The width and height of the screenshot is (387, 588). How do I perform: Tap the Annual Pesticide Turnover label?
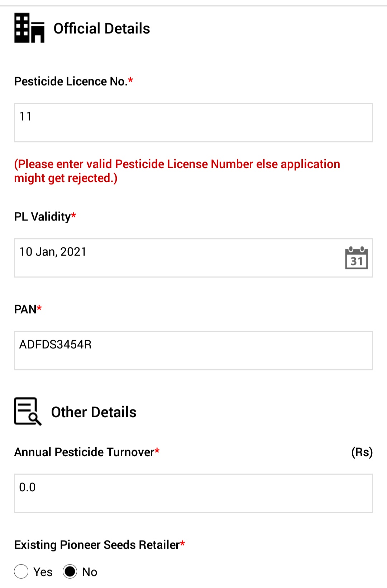coord(87,452)
